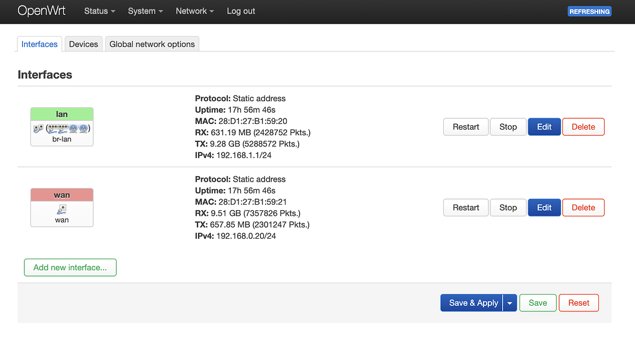Restart the lan interface
The height and width of the screenshot is (364, 635).
point(466,127)
